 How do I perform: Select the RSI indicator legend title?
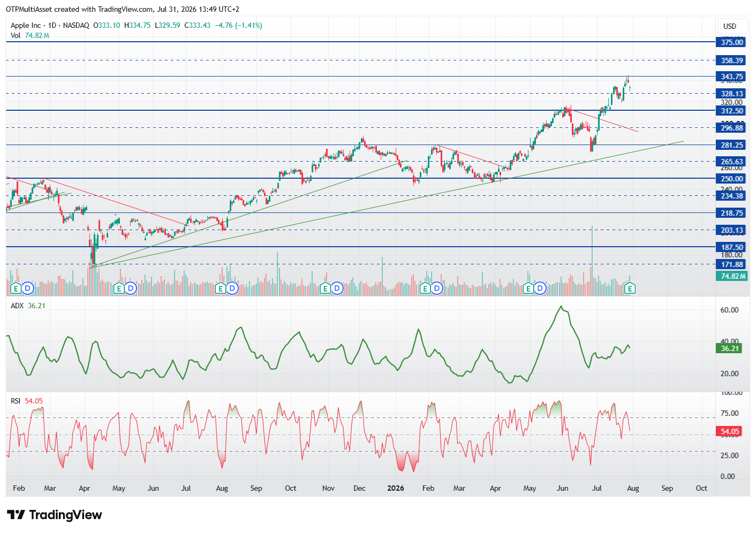[16, 401]
